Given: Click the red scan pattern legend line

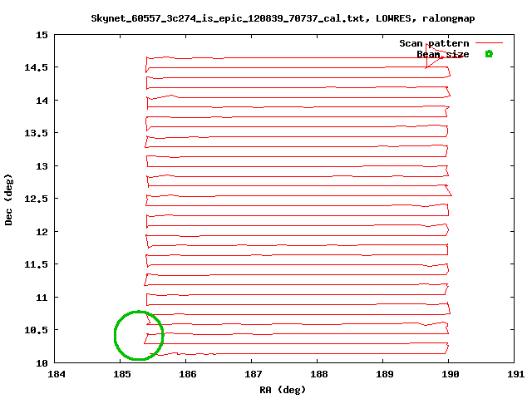Looking at the screenshot, I should [x=489, y=43].
